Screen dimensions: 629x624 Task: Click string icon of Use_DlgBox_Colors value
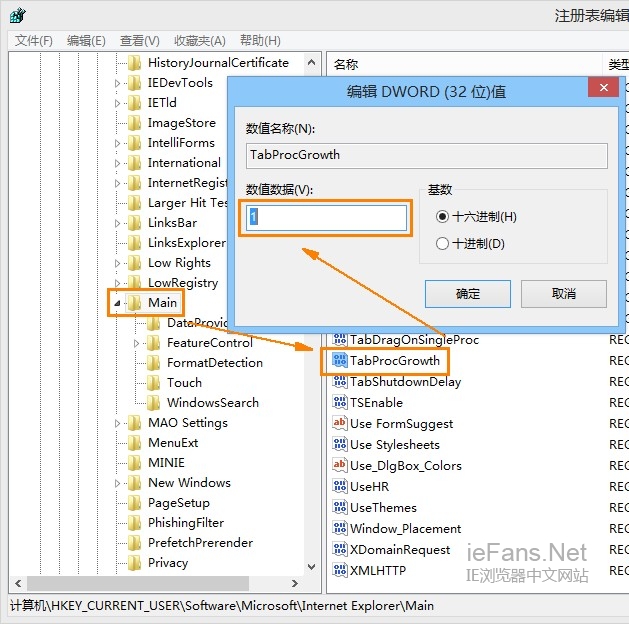(x=339, y=465)
